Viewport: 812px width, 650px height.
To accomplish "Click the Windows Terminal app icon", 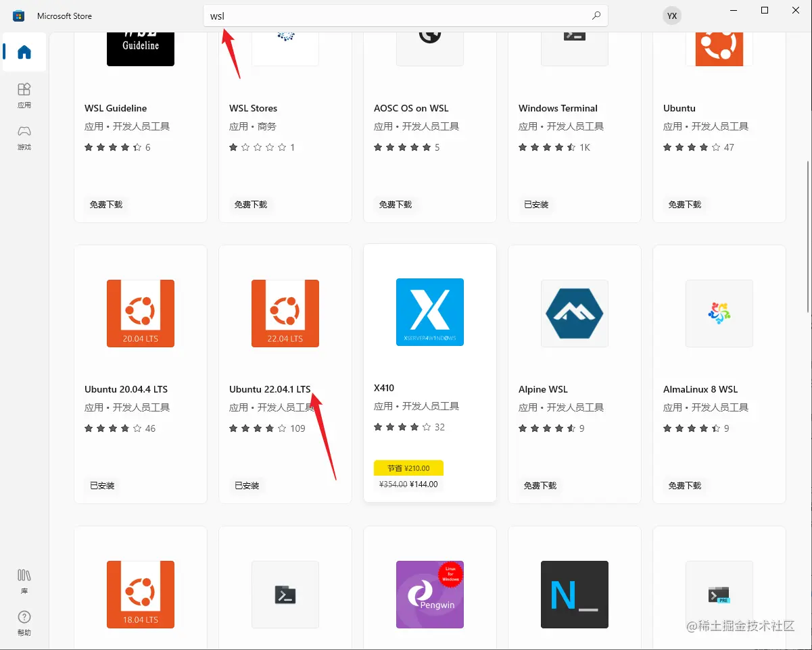I will click(x=575, y=49).
